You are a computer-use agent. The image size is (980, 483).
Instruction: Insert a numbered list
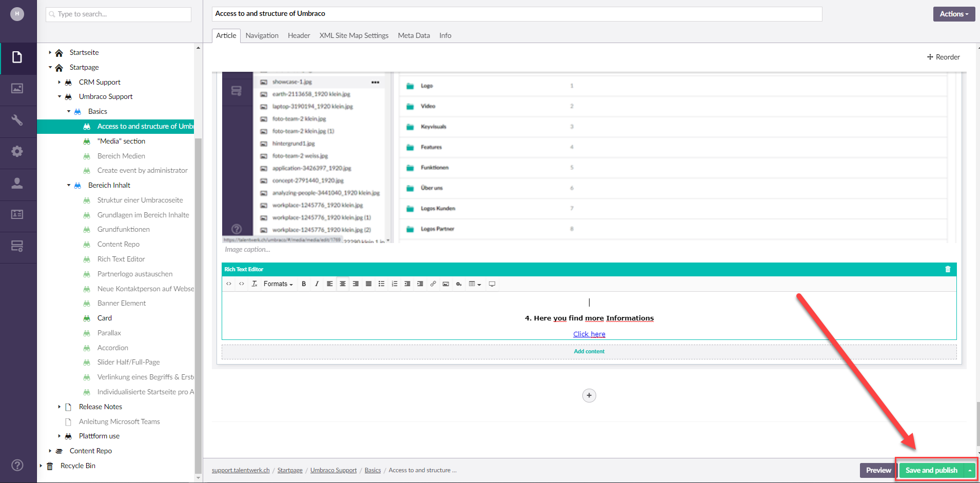395,284
